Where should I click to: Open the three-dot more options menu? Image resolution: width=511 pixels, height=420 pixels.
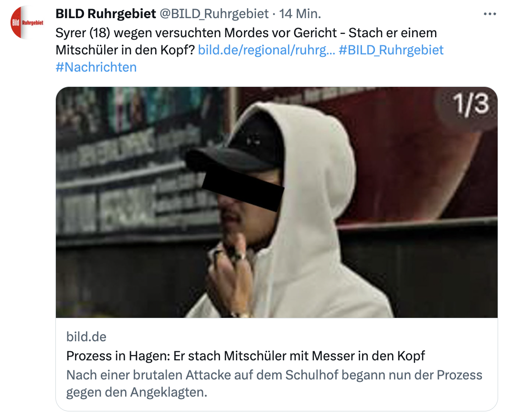[x=490, y=14]
